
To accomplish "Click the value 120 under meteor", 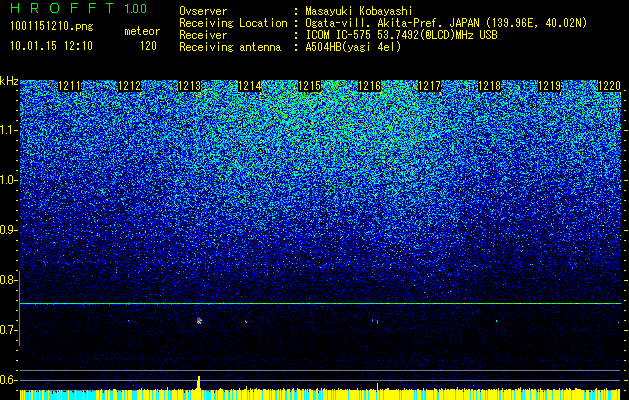I will tap(148, 46).
